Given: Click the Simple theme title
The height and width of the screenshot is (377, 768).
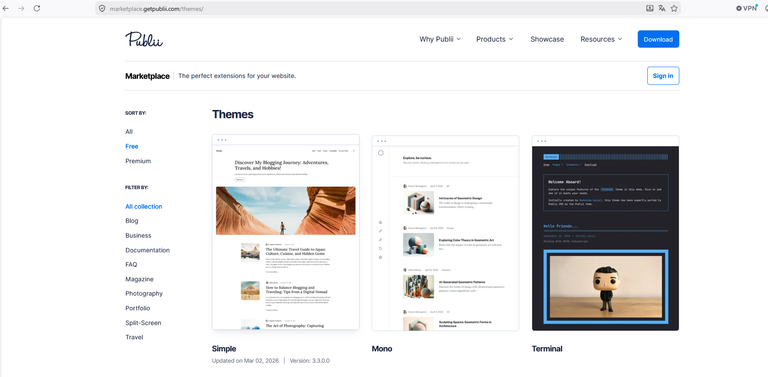Looking at the screenshot, I should tap(224, 349).
